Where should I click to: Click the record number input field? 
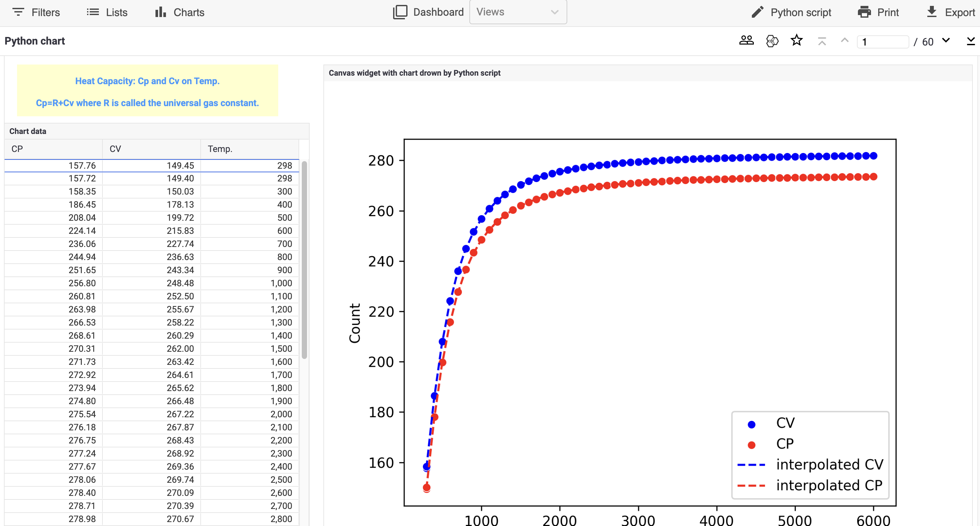tap(883, 42)
